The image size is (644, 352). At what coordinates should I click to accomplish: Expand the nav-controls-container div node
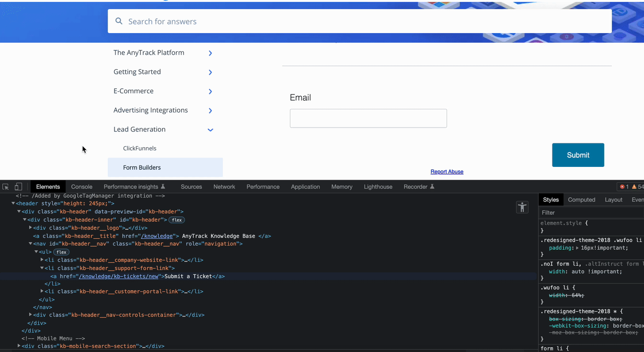[31, 315]
